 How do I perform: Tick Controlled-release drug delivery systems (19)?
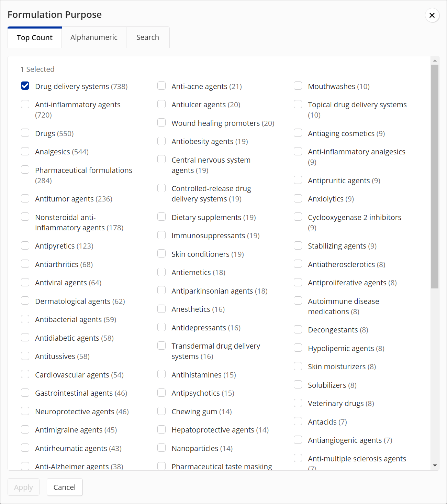click(161, 188)
